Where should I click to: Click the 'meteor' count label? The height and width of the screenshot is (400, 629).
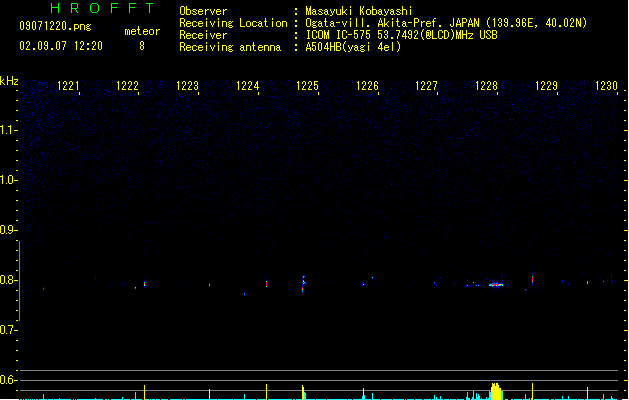[x=142, y=31]
